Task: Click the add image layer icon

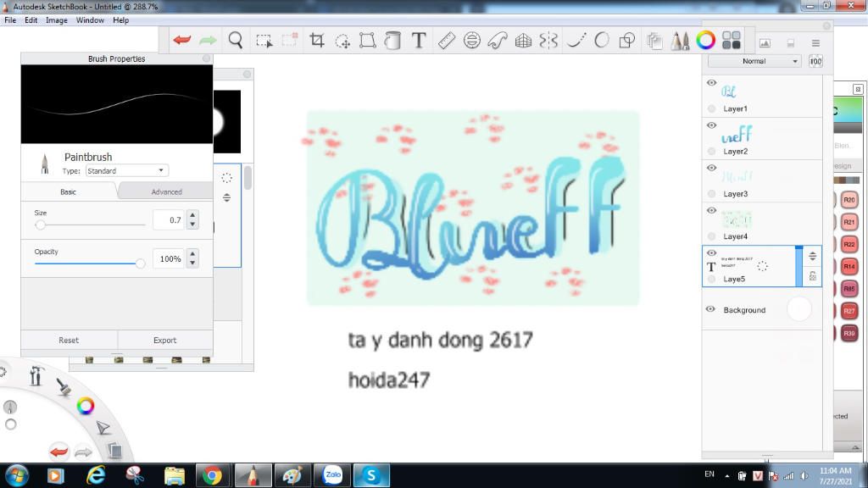Action: coord(765,43)
